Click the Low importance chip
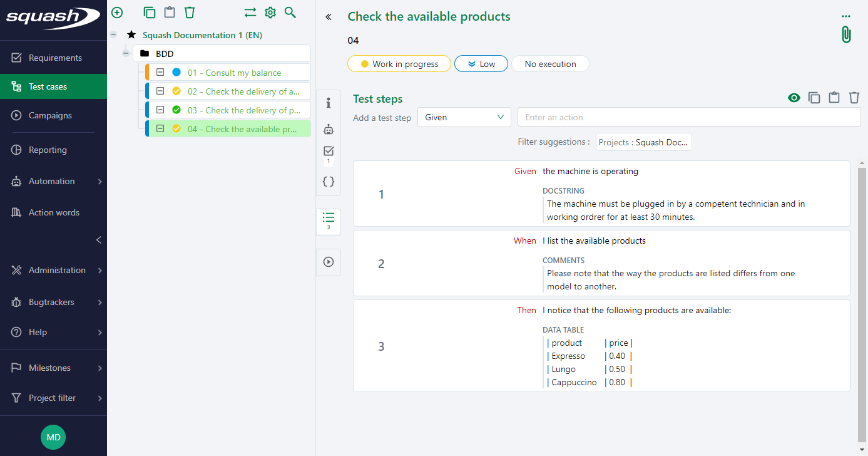 coord(481,63)
